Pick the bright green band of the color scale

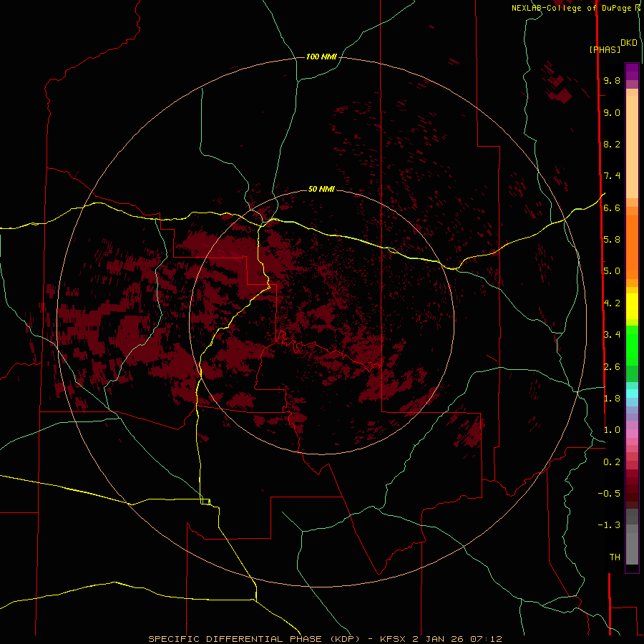pyautogui.click(x=632, y=345)
